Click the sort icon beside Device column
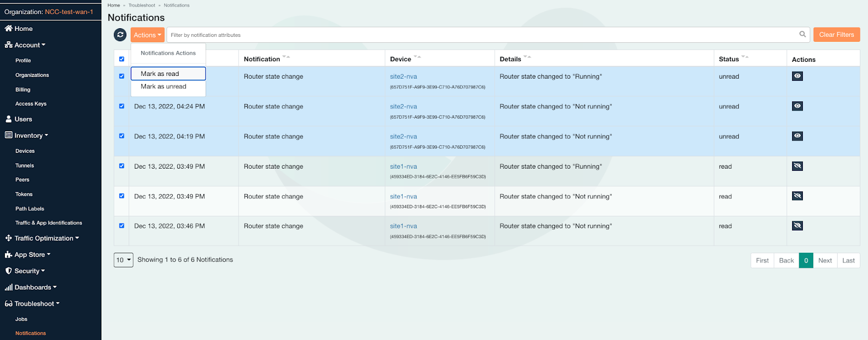The width and height of the screenshot is (868, 340). click(x=417, y=57)
